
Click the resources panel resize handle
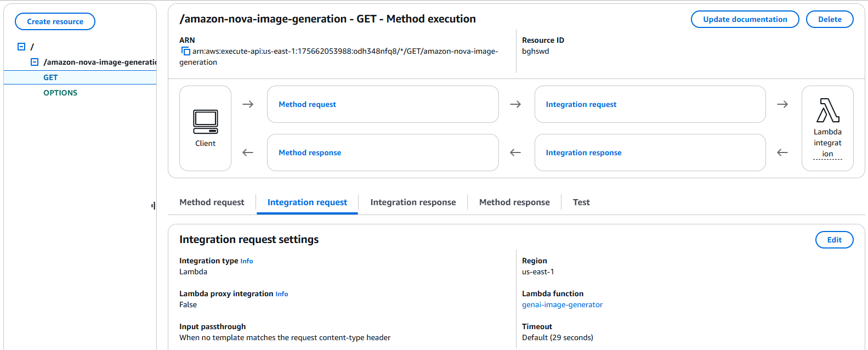click(153, 206)
